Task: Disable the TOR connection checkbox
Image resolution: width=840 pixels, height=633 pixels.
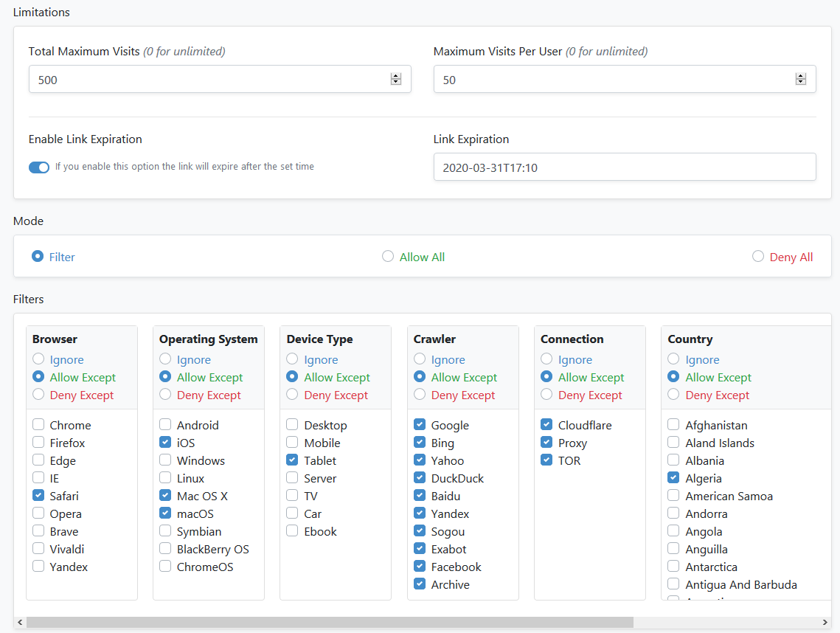Action: point(546,460)
